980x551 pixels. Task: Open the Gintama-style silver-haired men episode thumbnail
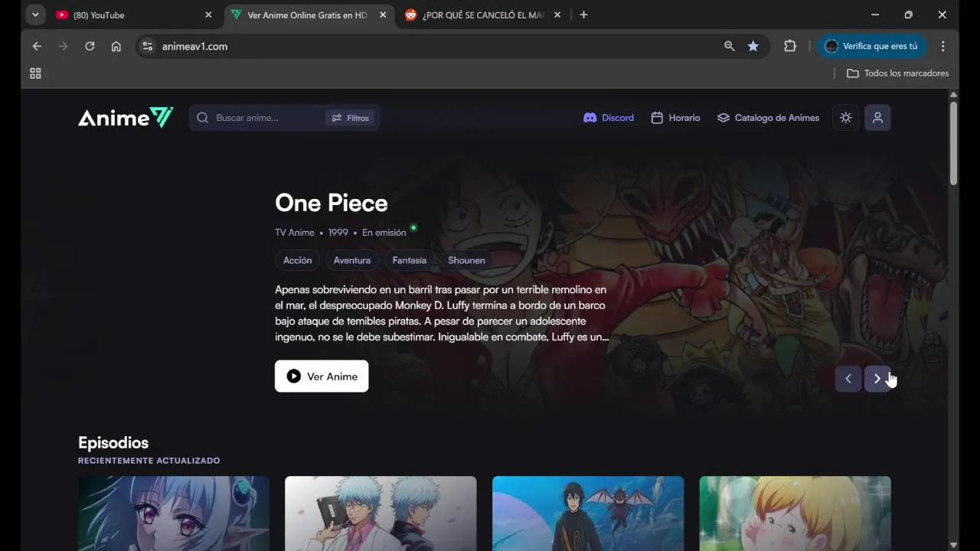tap(381, 514)
